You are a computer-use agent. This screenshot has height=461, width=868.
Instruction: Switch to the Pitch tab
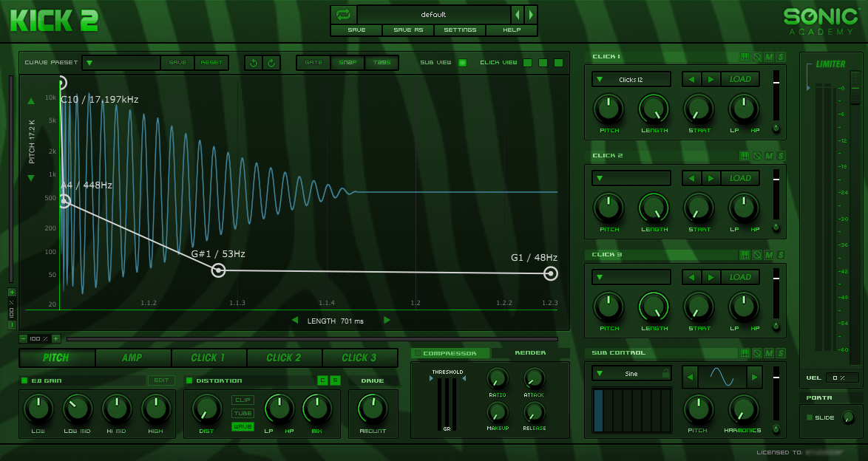(56, 358)
